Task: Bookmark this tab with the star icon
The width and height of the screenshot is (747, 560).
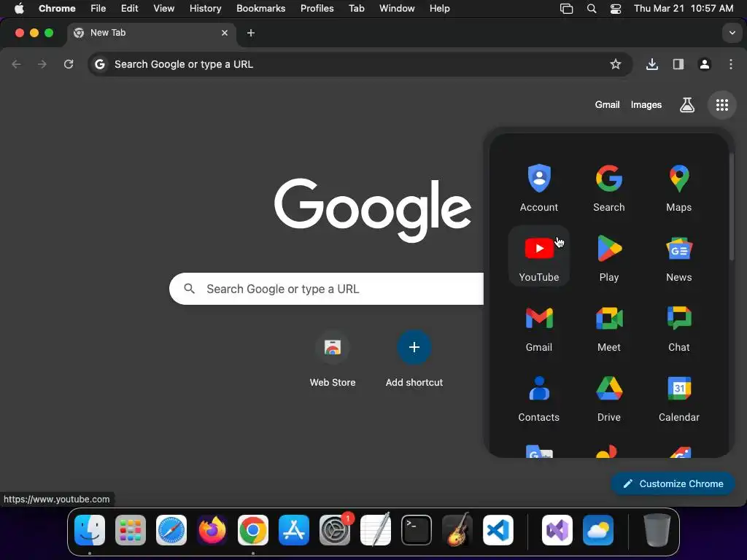Action: coord(616,64)
